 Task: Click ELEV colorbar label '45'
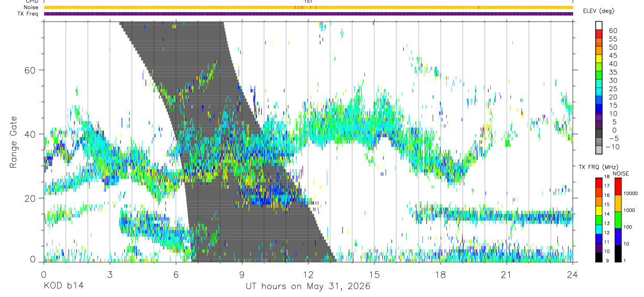613,56
